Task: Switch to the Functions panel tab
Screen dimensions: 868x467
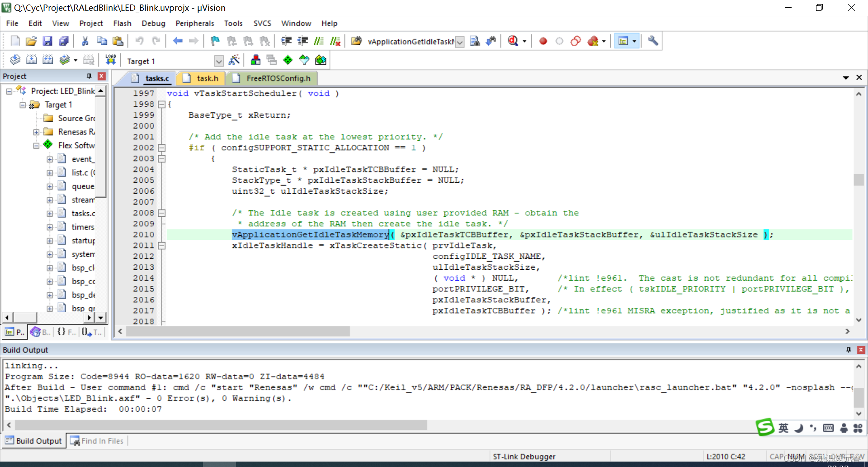Action: coord(66,332)
